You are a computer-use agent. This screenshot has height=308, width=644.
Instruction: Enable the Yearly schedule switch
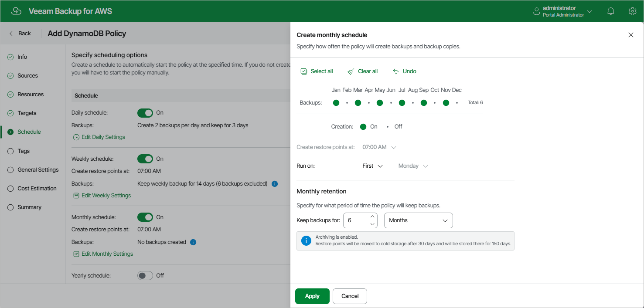pyautogui.click(x=145, y=276)
